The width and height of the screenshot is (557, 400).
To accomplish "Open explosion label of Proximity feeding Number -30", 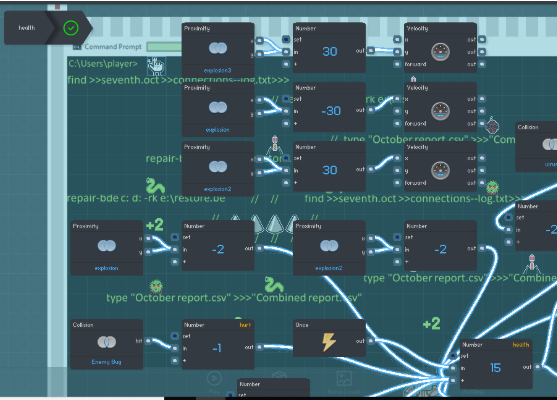I will tap(217, 130).
